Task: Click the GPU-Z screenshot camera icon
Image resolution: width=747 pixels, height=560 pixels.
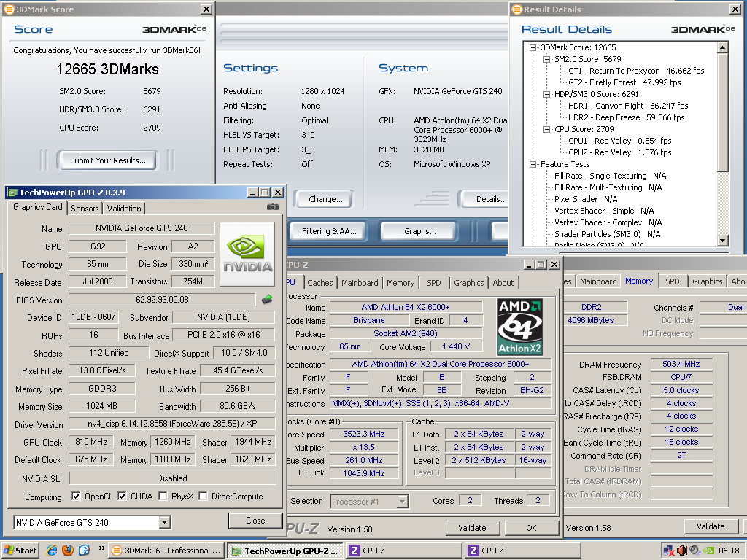Action: tap(273, 206)
